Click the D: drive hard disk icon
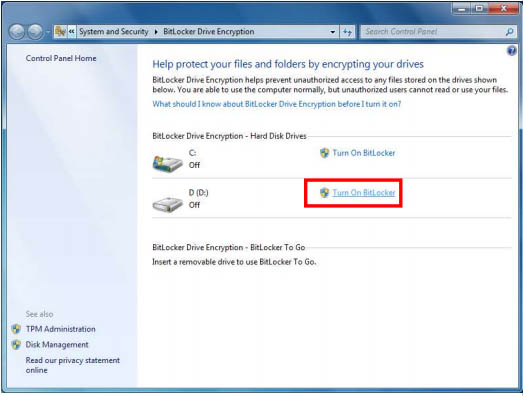Viewport: 523px width, 396px height. point(168,204)
